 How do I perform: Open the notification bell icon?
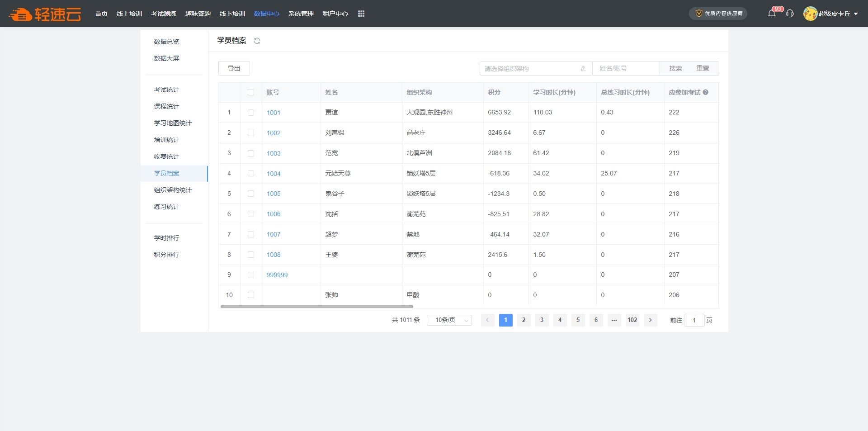[772, 14]
